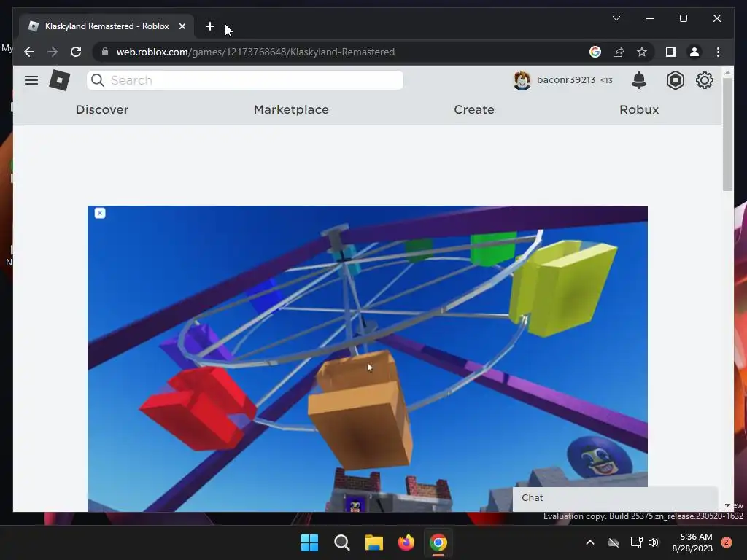This screenshot has height=560, width=747.
Task: Open the clock showing 5:36 AM
Action: pos(692,542)
